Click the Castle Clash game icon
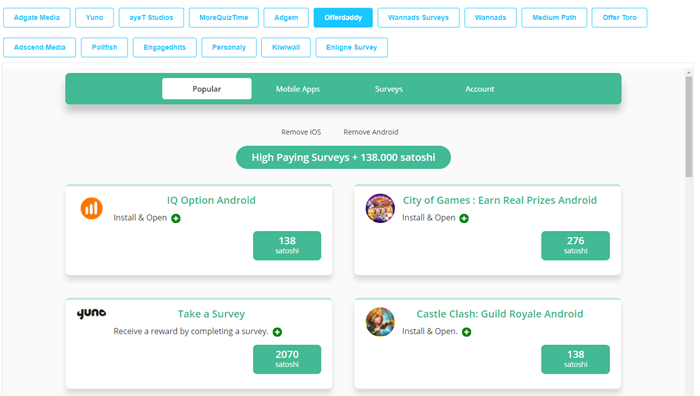 point(380,322)
